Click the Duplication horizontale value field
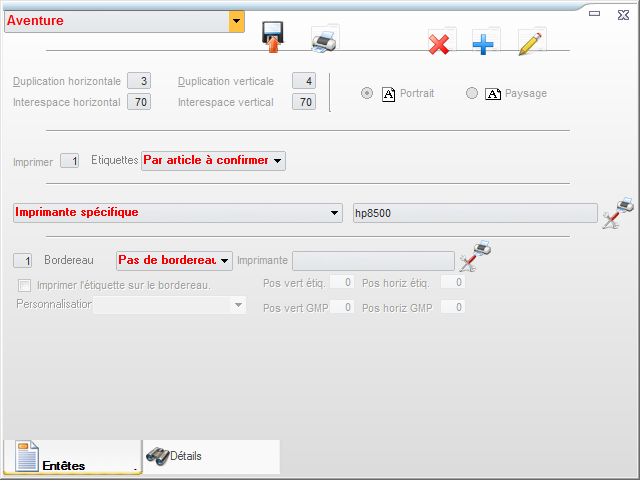This screenshot has height=480, width=640. pyautogui.click(x=139, y=81)
